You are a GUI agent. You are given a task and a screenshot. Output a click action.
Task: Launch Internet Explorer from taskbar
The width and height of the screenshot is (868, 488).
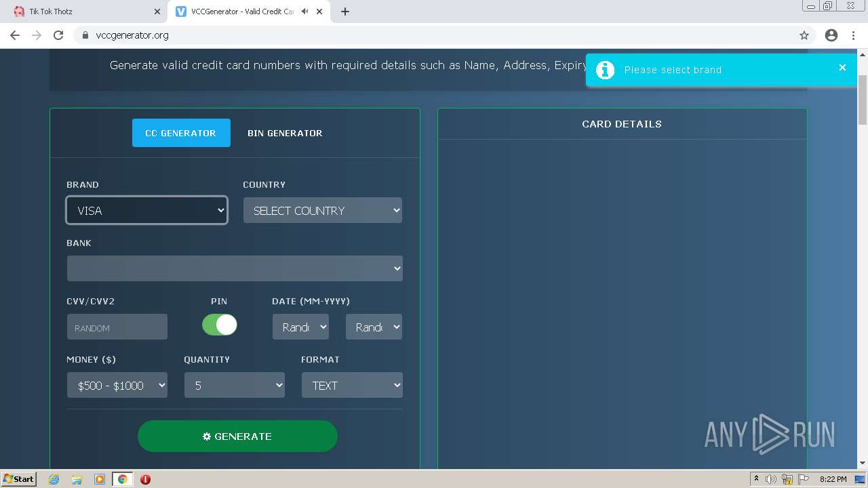tap(54, 479)
